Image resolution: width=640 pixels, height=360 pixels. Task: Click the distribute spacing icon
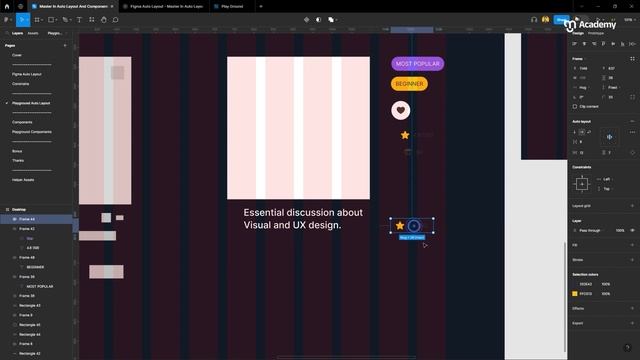click(632, 44)
